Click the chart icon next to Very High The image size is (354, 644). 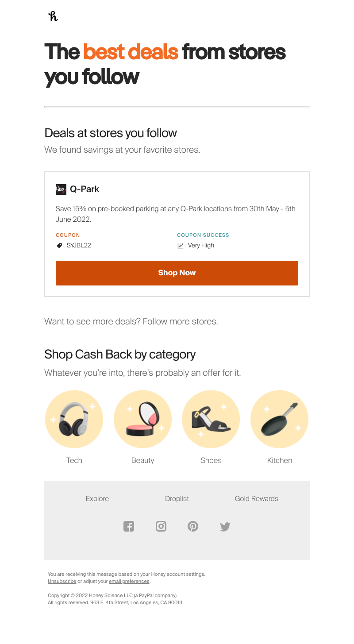point(180,246)
